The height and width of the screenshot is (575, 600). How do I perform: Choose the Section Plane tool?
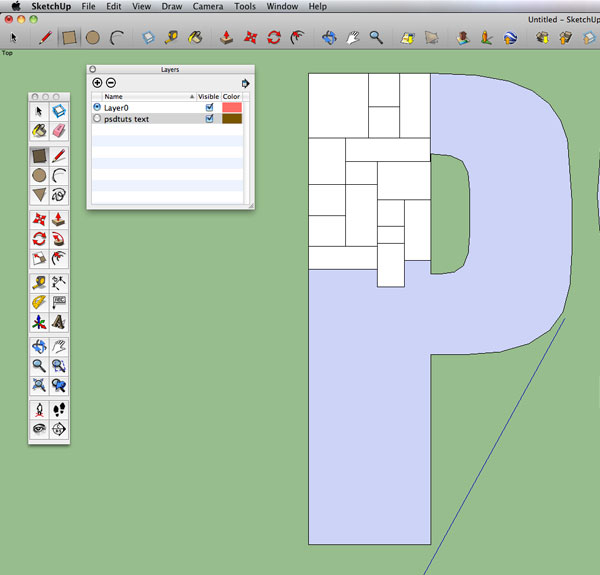point(59,429)
